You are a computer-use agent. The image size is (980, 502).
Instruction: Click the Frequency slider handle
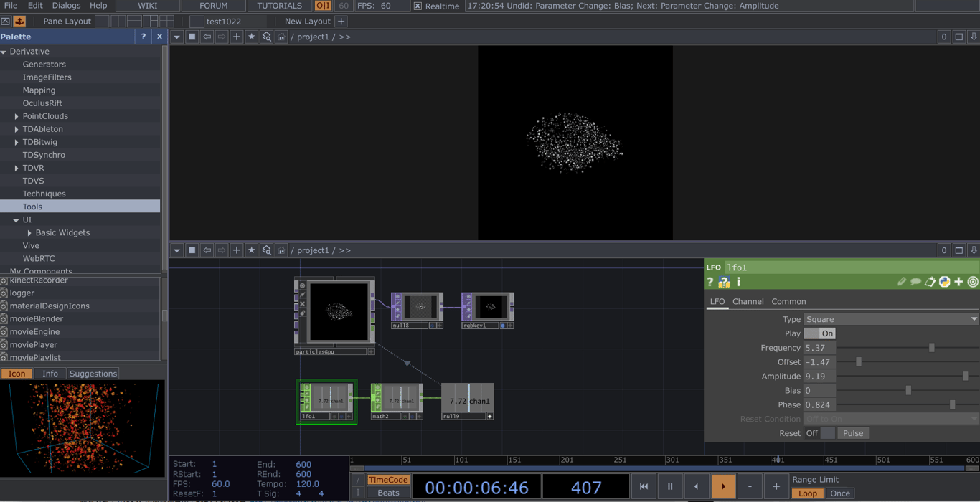pos(932,348)
